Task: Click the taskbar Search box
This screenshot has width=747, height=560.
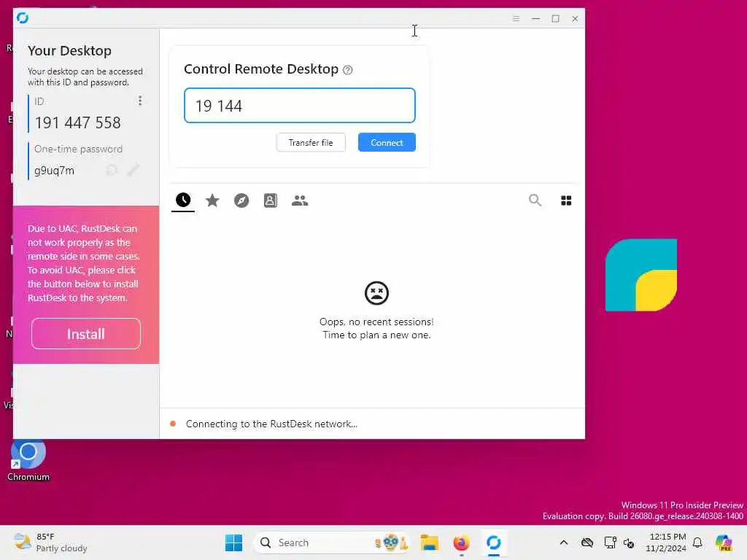Action: (332, 542)
